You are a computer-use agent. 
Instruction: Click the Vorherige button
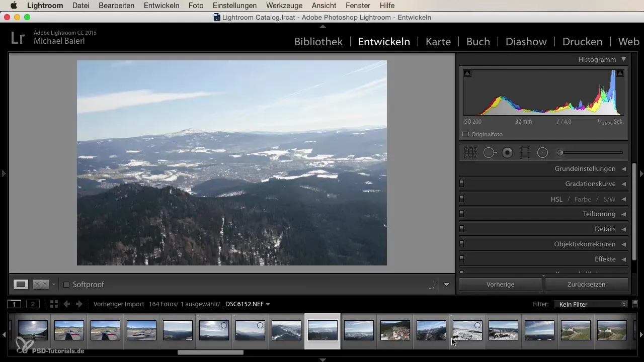pos(501,285)
